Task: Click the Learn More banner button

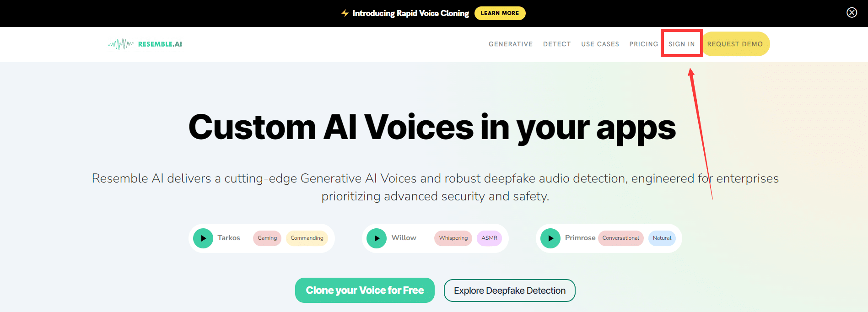Action: (500, 13)
